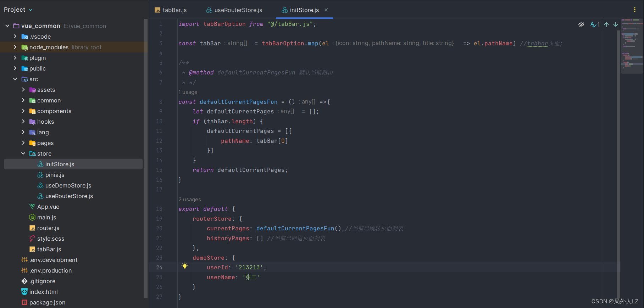Image resolution: width=644 pixels, height=308 pixels.
Task: Click the userName value '张三'
Action: 251,277
